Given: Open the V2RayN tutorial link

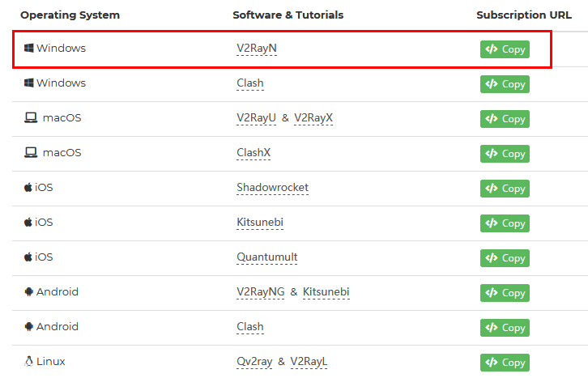Looking at the screenshot, I should (256, 49).
